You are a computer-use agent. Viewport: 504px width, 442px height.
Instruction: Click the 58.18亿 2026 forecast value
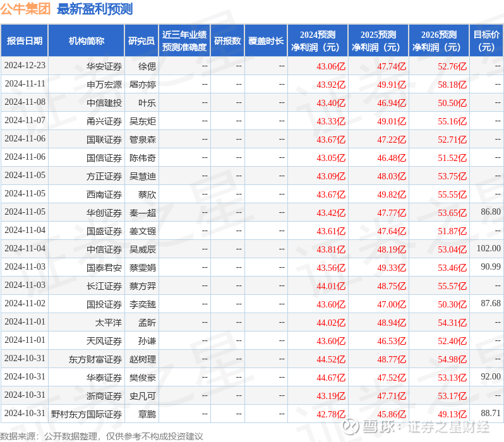point(452,85)
